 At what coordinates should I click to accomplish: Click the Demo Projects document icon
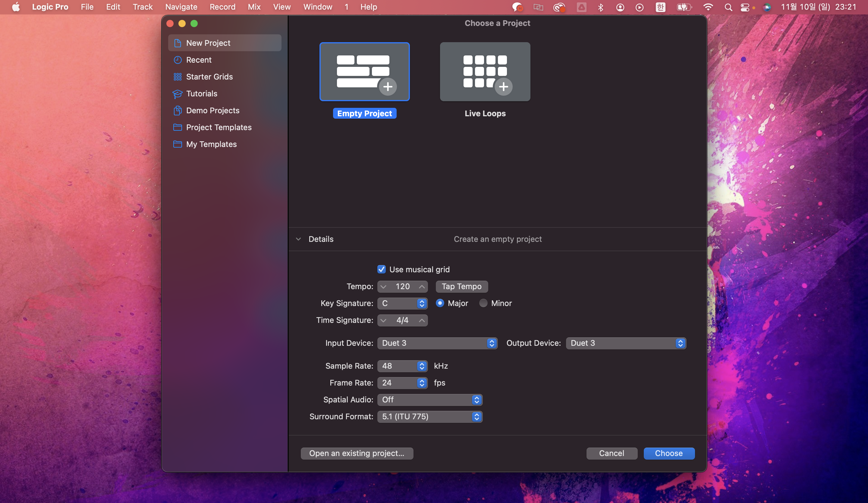pyautogui.click(x=178, y=111)
